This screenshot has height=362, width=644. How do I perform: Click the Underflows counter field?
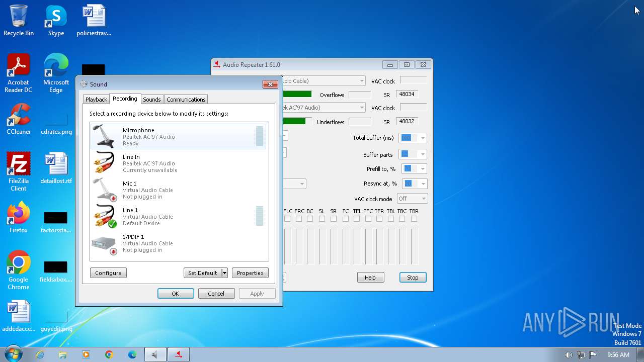(x=360, y=122)
